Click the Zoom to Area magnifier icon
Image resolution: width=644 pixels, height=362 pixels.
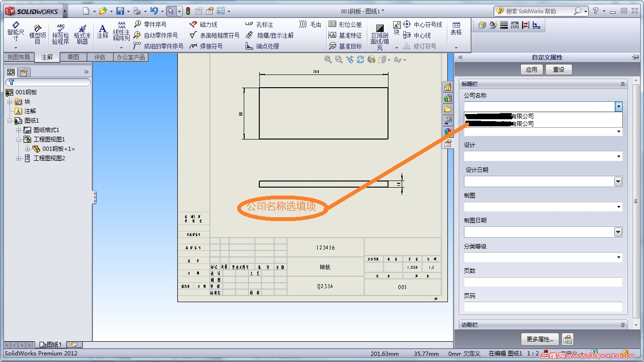[339, 59]
